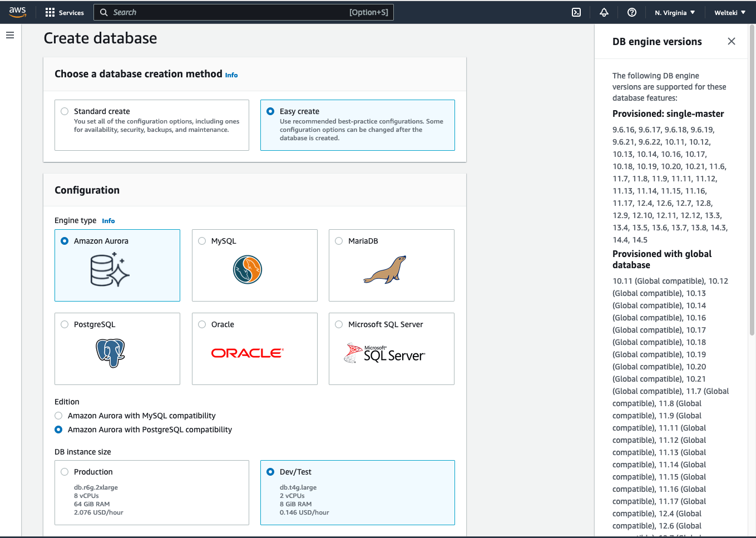Open the notifications bell
The width and height of the screenshot is (756, 538).
click(604, 12)
